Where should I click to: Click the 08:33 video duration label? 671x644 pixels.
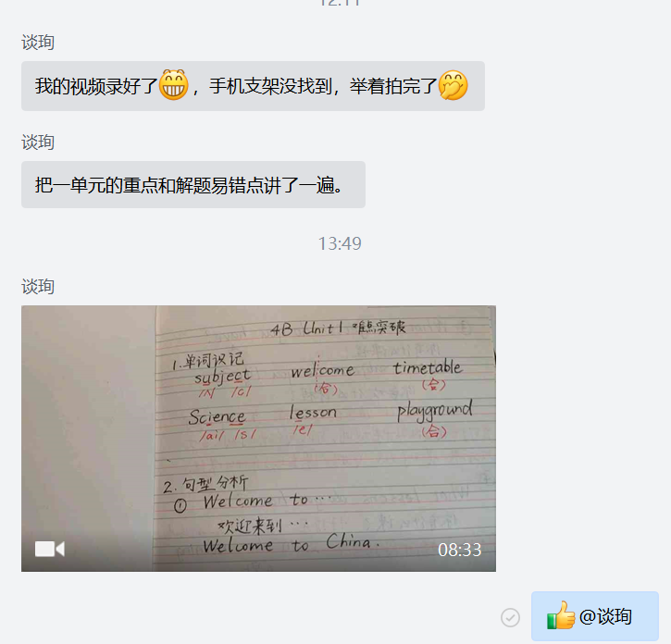460,550
